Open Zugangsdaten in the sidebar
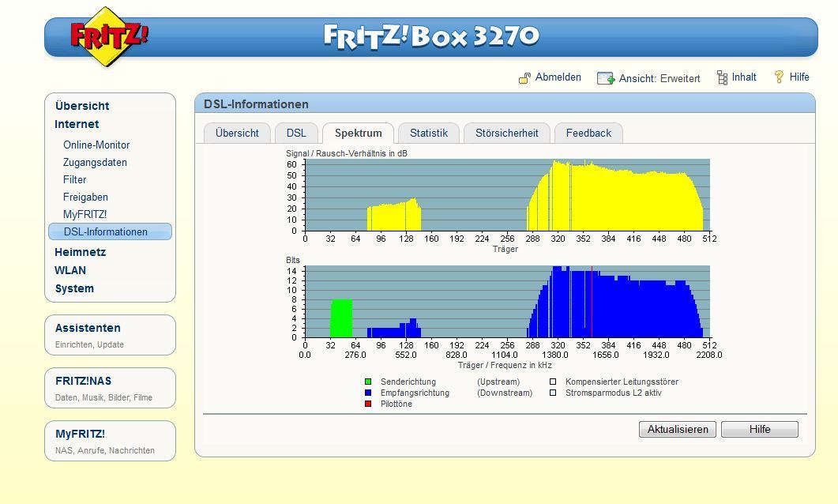838x504 pixels. coord(95,163)
